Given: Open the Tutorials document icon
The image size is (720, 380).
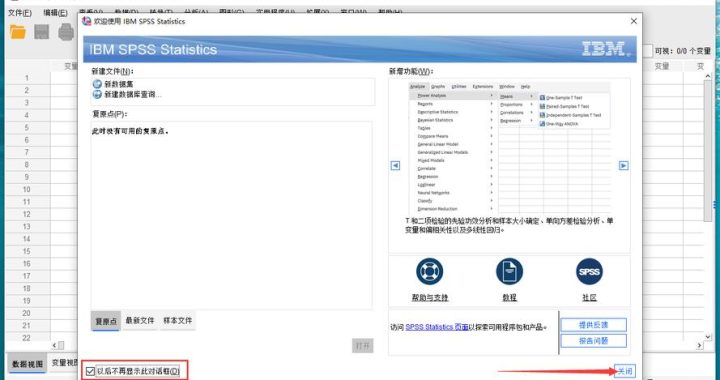Looking at the screenshot, I should (509, 271).
